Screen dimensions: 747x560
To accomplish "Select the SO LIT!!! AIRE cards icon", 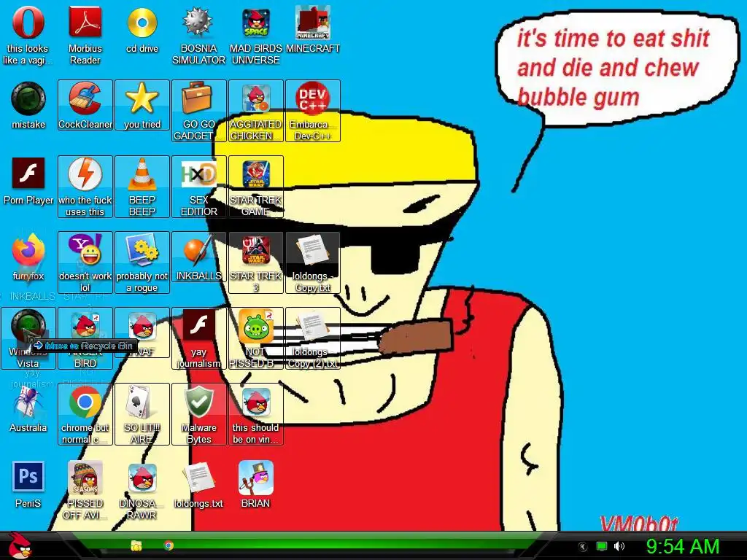I will coord(142,413).
